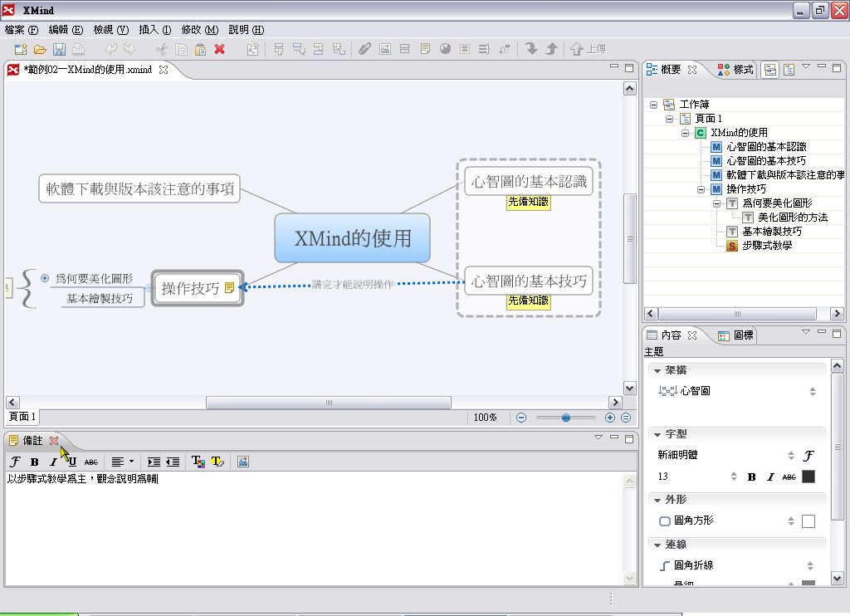Screen dimensions: 850x616
Task: Collapse 為何要美化圖形 subtopic toggle on the canvas
Action: [x=45, y=278]
